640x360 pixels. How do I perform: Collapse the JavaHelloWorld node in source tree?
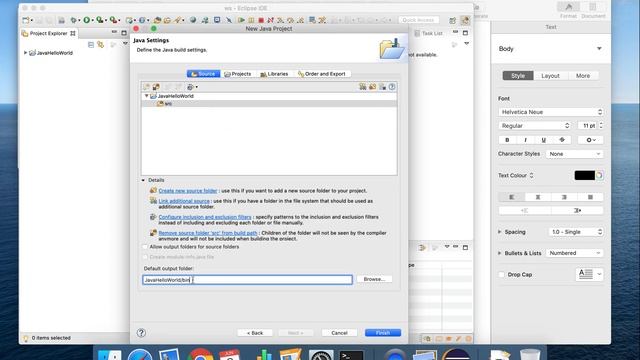(x=147, y=96)
